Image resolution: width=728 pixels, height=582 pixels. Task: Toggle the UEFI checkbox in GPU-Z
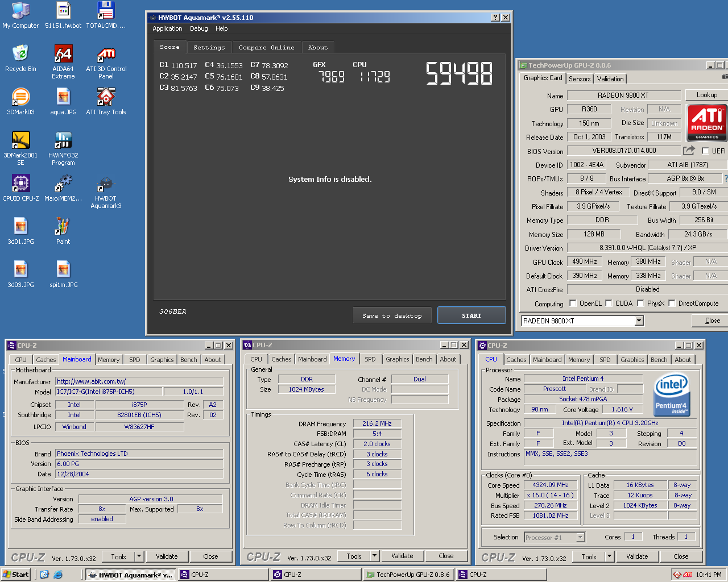coord(705,151)
